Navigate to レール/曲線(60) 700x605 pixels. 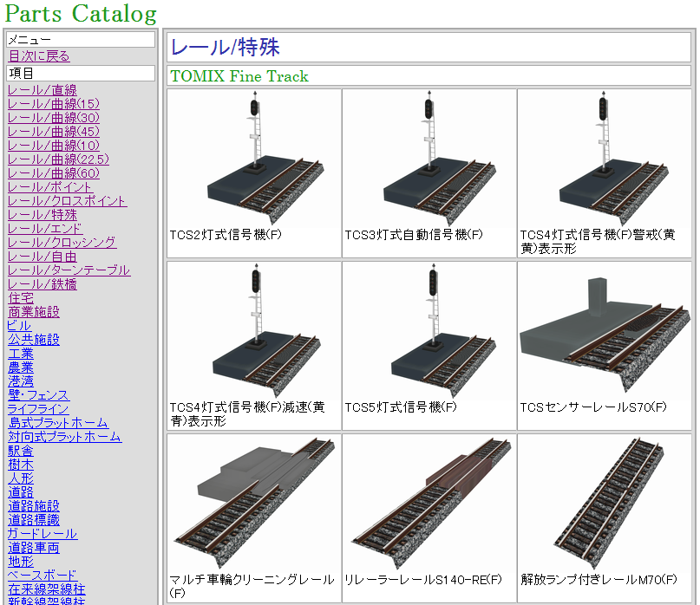pos(54,173)
